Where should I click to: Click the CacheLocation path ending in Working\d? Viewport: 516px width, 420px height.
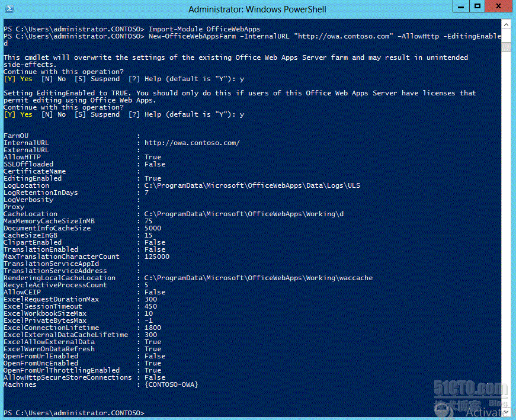pos(244,214)
